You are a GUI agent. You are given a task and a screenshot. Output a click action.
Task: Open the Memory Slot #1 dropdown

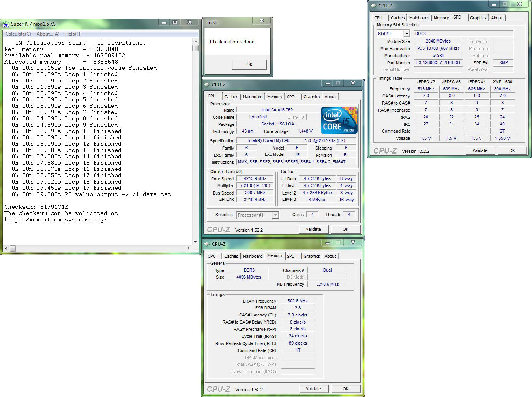[406, 34]
